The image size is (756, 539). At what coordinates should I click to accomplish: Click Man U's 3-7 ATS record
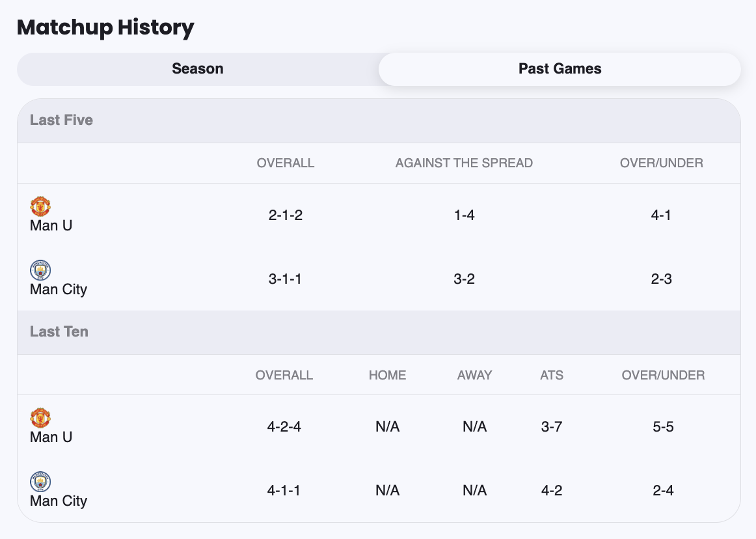point(552,427)
